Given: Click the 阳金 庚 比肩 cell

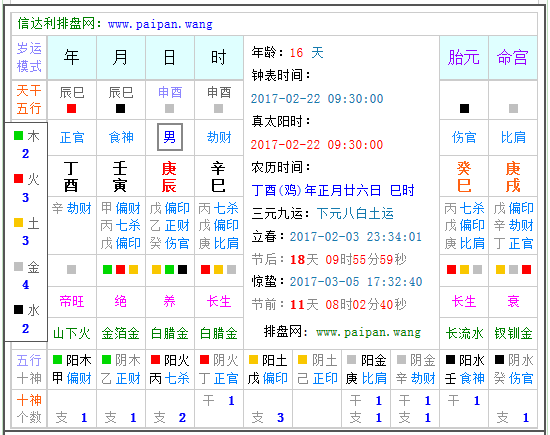Looking at the screenshot, I should [x=367, y=369].
